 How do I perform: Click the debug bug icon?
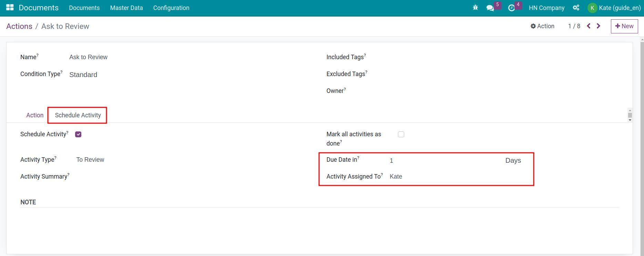(476, 8)
